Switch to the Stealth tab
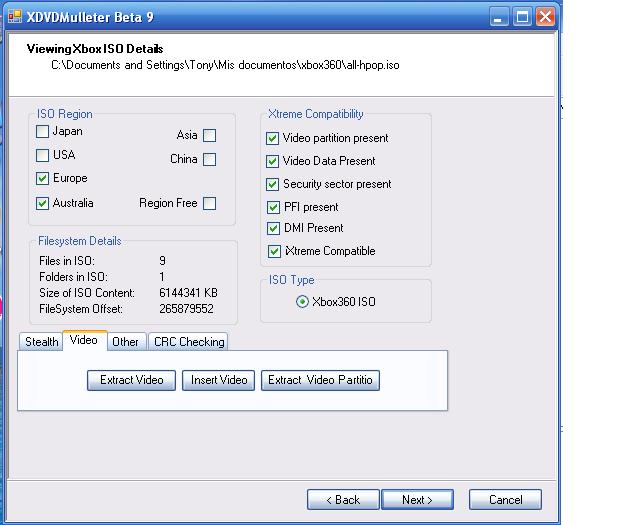 [41, 342]
